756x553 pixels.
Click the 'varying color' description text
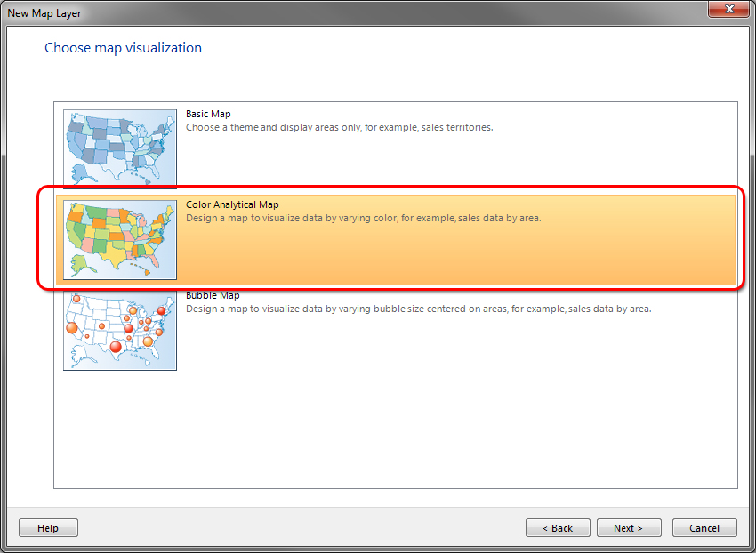pos(363,219)
